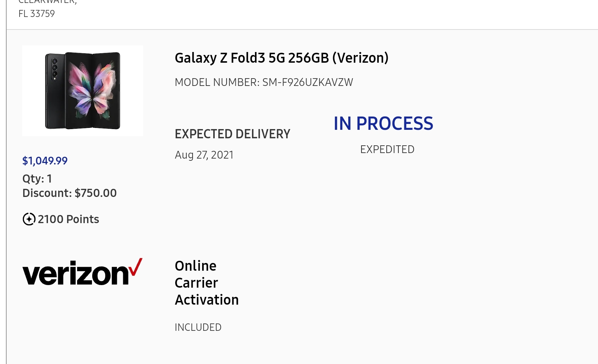The image size is (598, 364).
Task: Select the $1,049.99 price text
Action: coord(45,161)
